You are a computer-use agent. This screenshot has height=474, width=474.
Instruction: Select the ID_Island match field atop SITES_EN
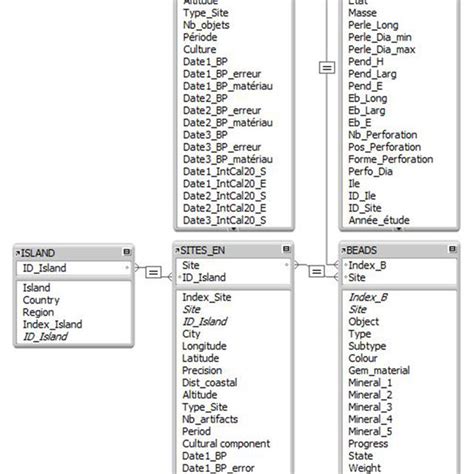click(204, 277)
